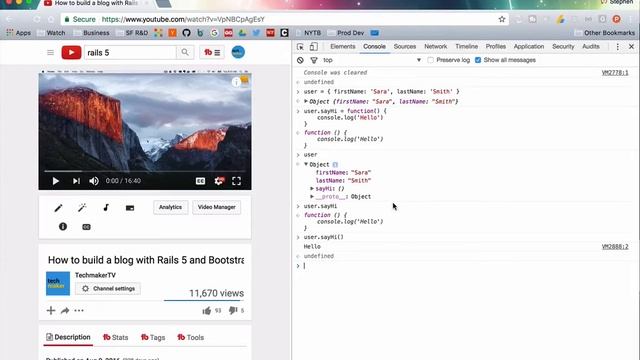
Task: Uncheck Show all messages
Action: [478, 60]
